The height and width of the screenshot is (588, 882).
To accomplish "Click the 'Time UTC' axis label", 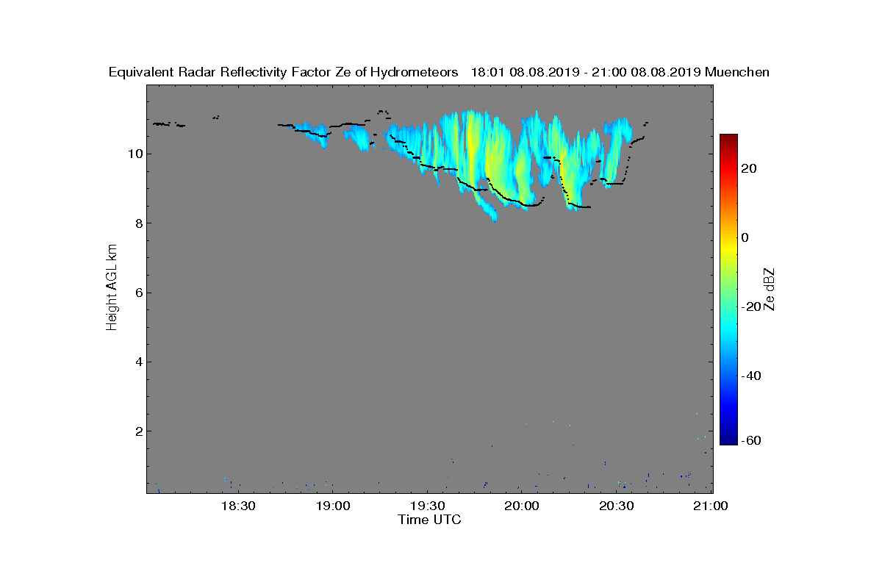I will pyautogui.click(x=430, y=520).
